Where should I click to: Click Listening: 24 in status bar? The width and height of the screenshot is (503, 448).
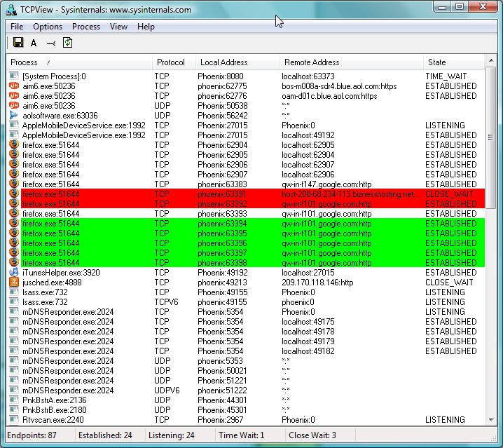pyautogui.click(x=172, y=435)
